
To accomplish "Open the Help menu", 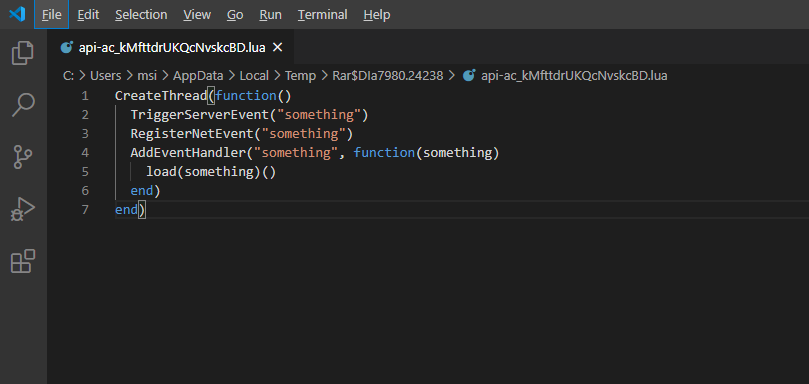I will pyautogui.click(x=377, y=15).
